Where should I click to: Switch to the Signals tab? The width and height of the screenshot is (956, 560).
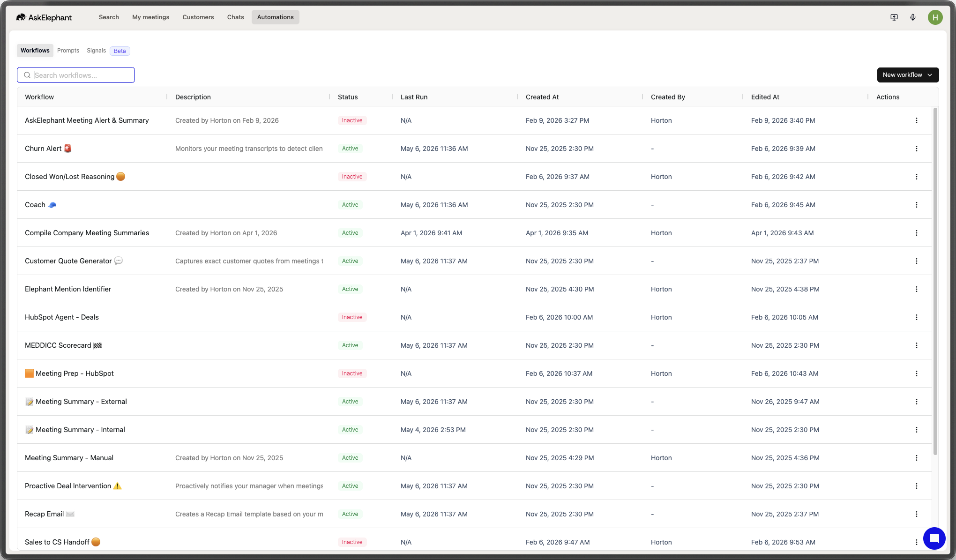[x=97, y=51]
